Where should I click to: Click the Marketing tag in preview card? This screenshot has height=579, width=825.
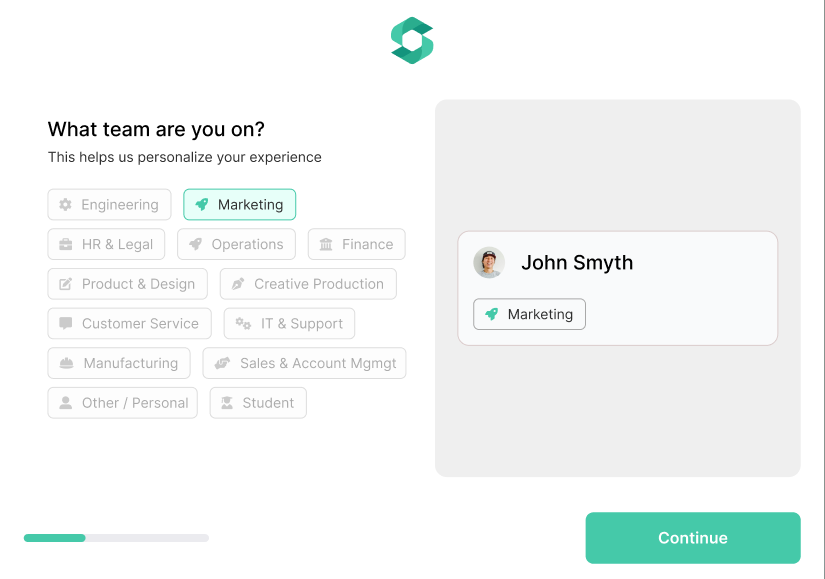[529, 314]
